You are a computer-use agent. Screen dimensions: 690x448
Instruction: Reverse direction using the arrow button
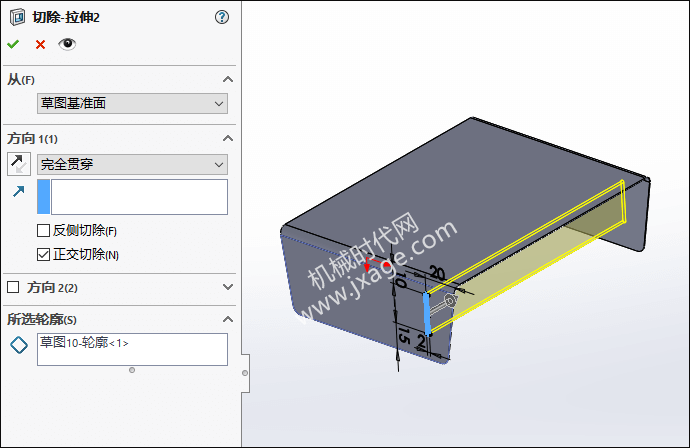click(19, 164)
